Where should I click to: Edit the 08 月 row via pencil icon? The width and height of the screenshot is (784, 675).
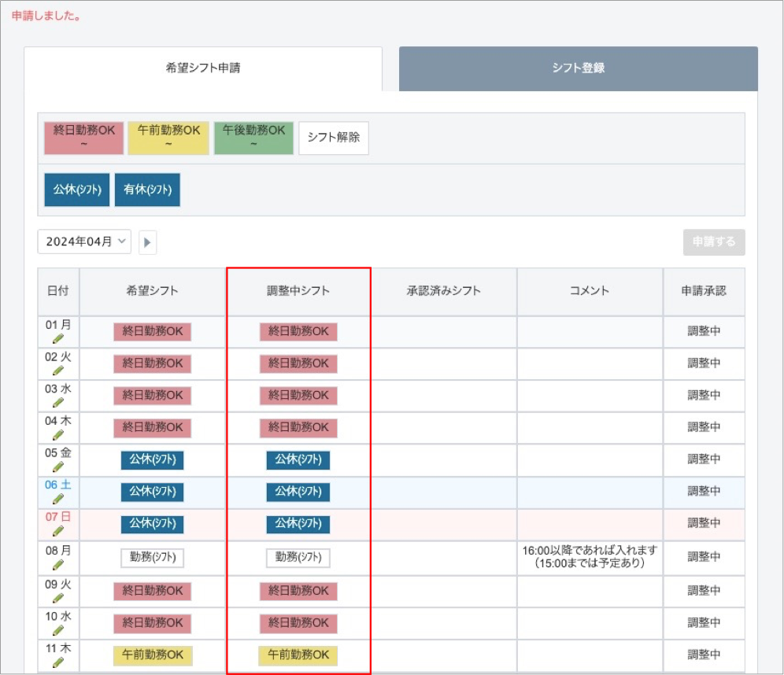tap(57, 564)
